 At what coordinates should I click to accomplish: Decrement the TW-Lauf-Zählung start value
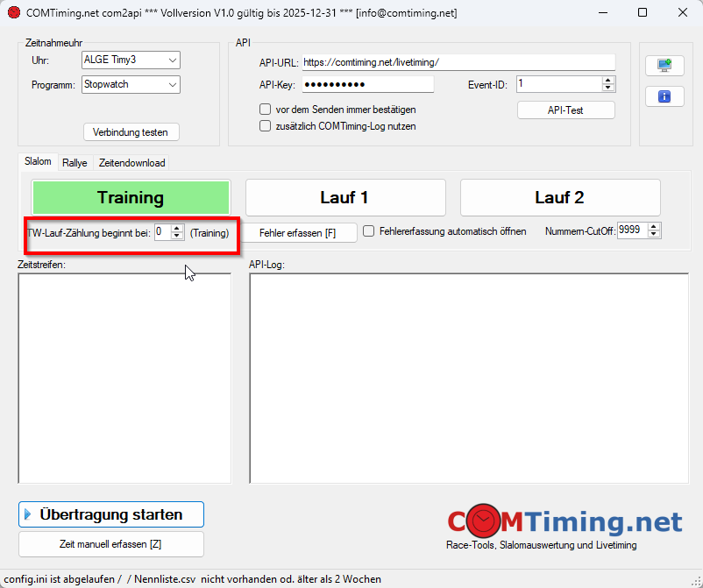coord(177,236)
